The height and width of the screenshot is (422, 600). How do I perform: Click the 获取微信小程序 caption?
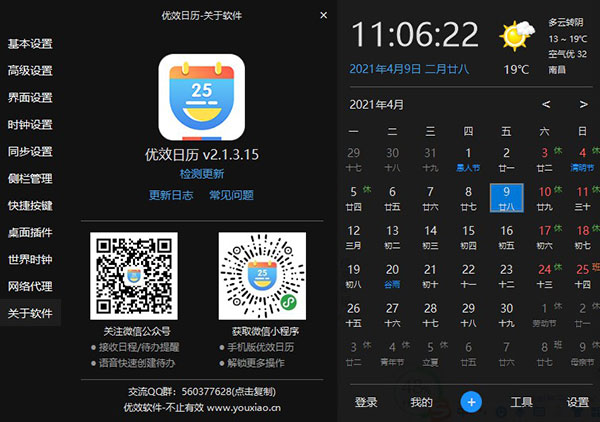click(x=265, y=331)
